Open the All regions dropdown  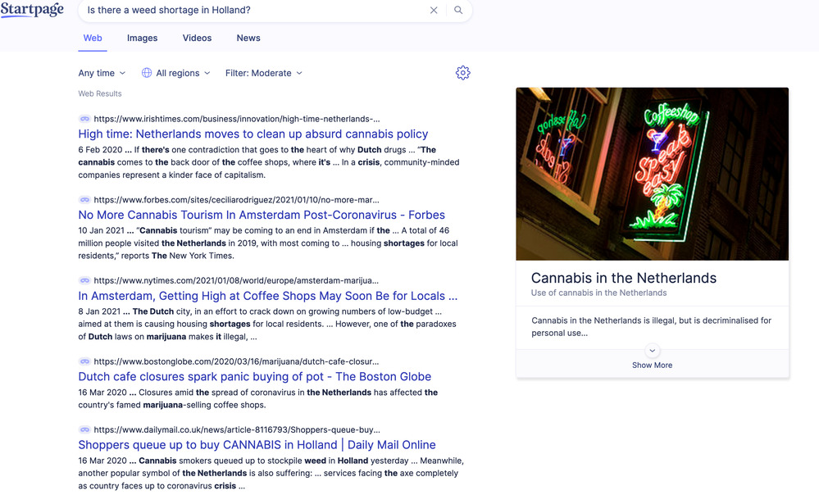pos(175,73)
